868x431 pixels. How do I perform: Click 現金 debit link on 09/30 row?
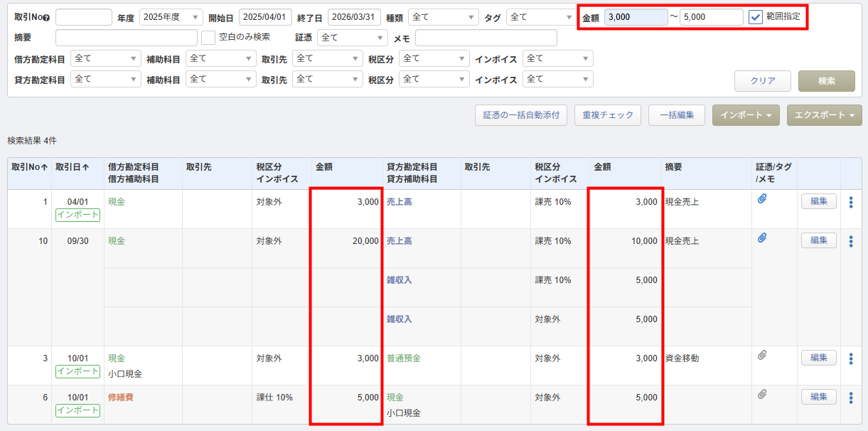117,241
